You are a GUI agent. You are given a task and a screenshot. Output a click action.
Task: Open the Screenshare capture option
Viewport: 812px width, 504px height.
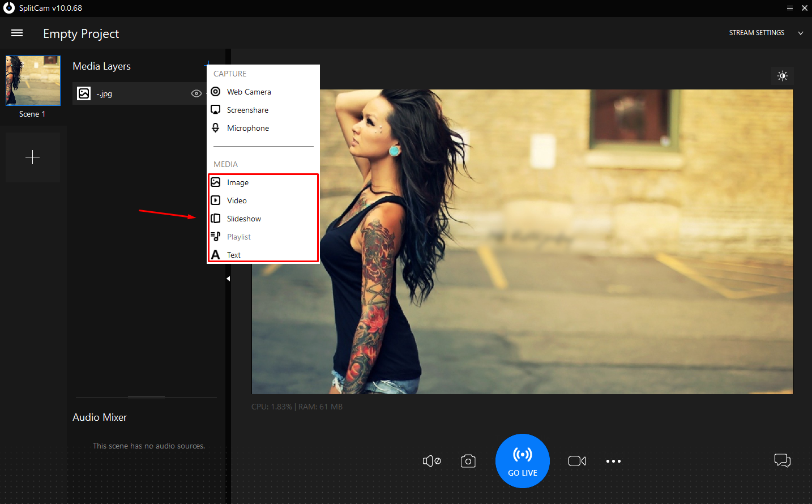(247, 109)
